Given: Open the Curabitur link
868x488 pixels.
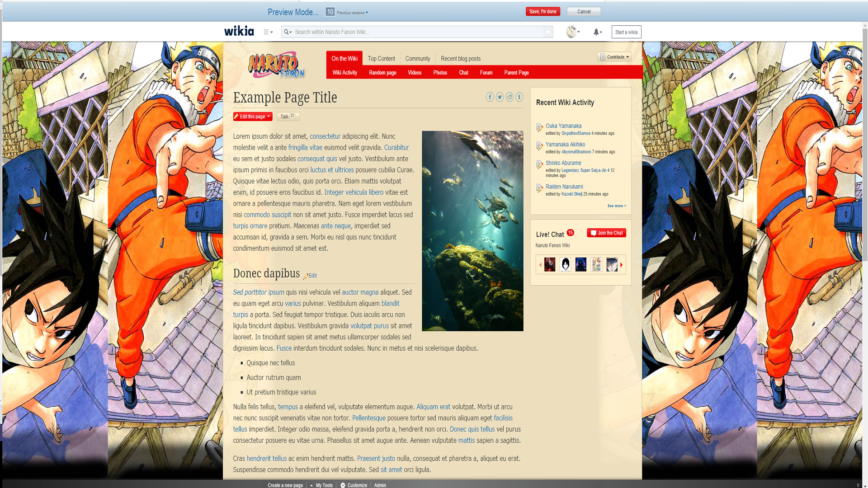Looking at the screenshot, I should (396, 148).
